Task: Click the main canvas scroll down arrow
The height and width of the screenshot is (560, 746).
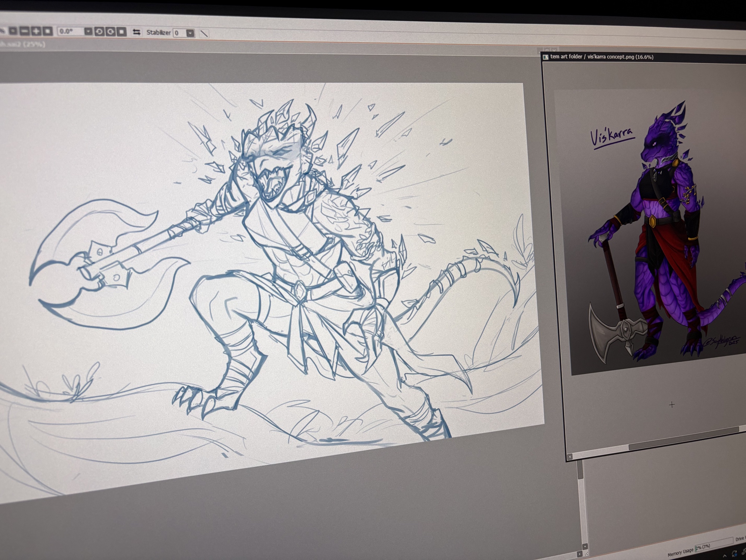Action: [585, 547]
